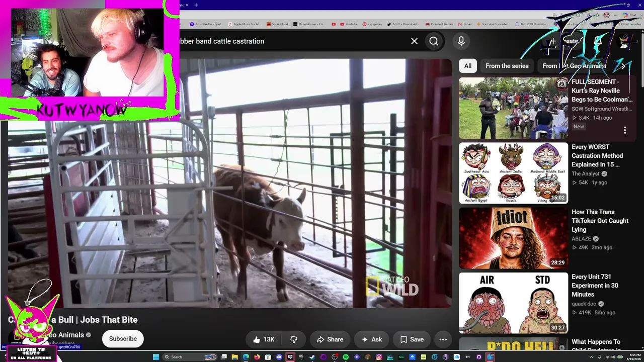Open Steam from the taskbar
This screenshot has width=644, height=362.
click(312, 357)
